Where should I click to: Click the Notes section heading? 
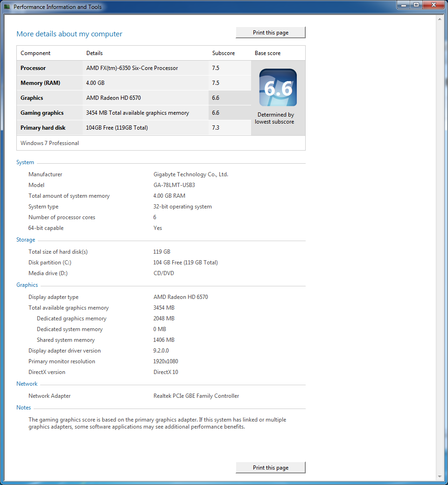click(23, 408)
